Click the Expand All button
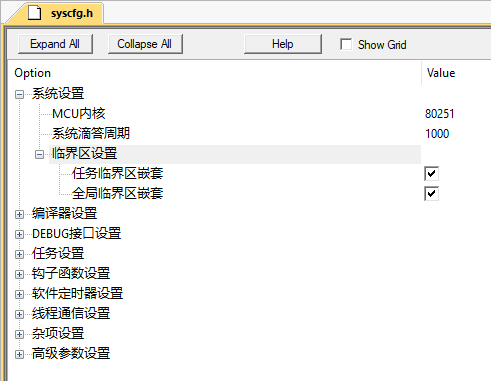This screenshot has height=381, width=491. coord(55,44)
